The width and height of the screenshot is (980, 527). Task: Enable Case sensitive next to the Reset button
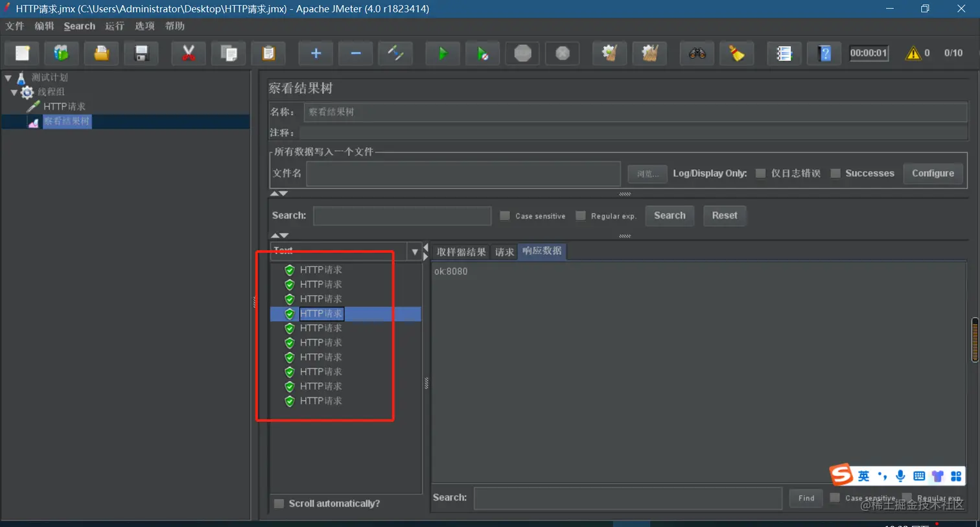click(505, 216)
